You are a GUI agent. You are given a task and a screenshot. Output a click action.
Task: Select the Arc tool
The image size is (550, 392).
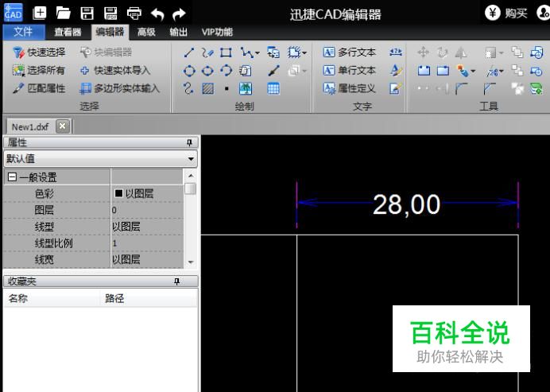pyautogui.click(x=226, y=71)
